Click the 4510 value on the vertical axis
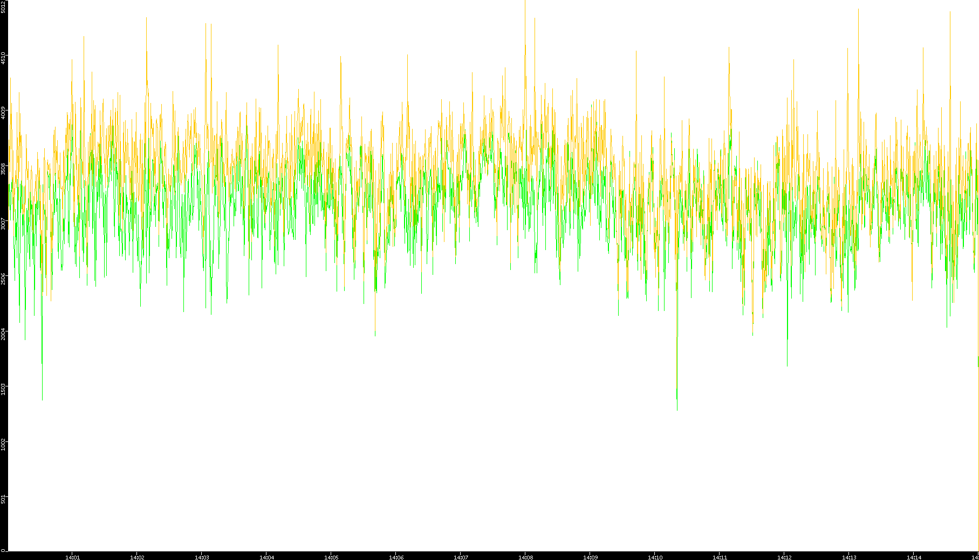 coord(3,58)
